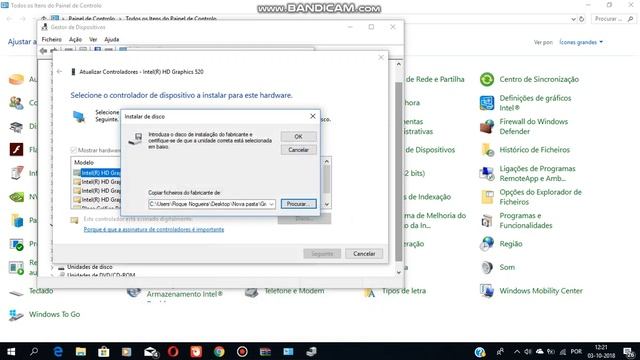Screen dimensions: 640x360
Task: Launch Microsoft Edge from taskbar
Action: coord(58,351)
